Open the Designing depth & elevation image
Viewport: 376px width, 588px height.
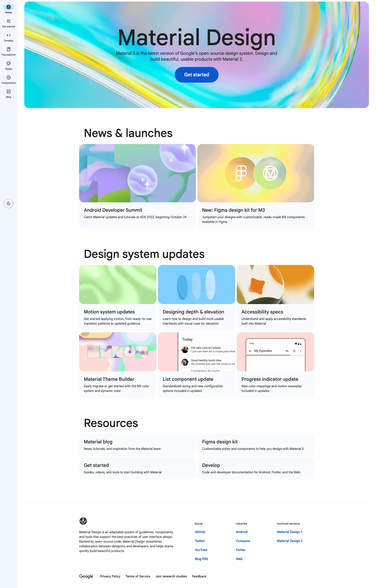click(196, 285)
